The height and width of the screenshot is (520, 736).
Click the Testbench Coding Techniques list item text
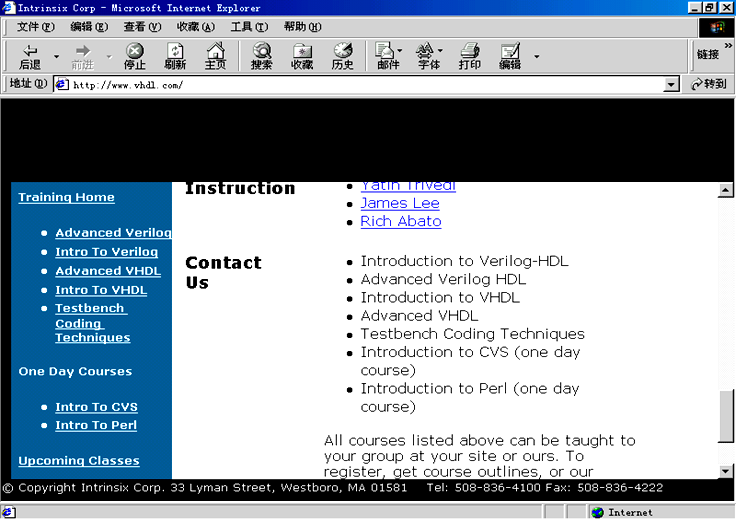472,334
